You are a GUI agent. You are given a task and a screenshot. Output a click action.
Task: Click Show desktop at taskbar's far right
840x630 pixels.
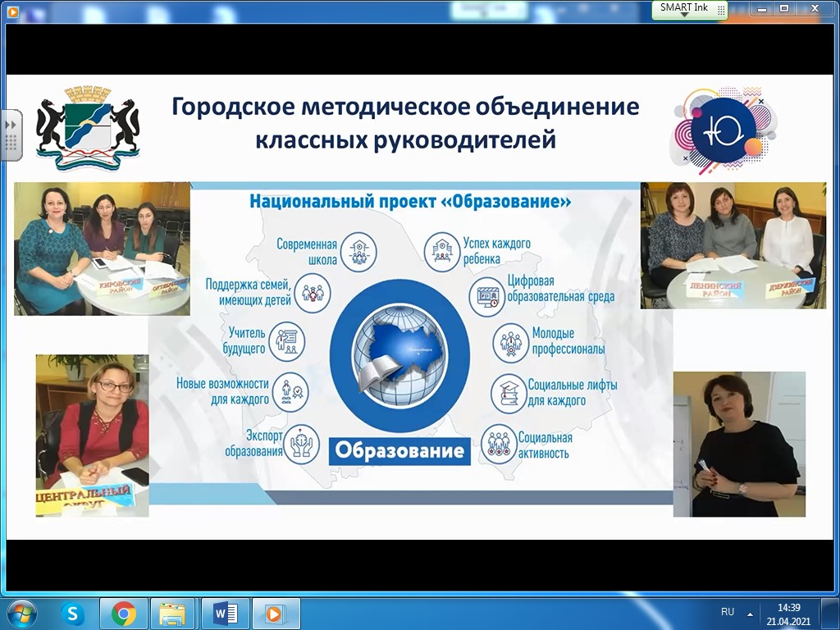tap(834, 614)
